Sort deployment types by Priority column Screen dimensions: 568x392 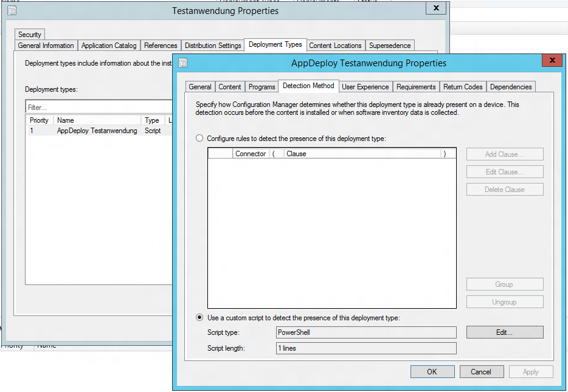coord(40,120)
